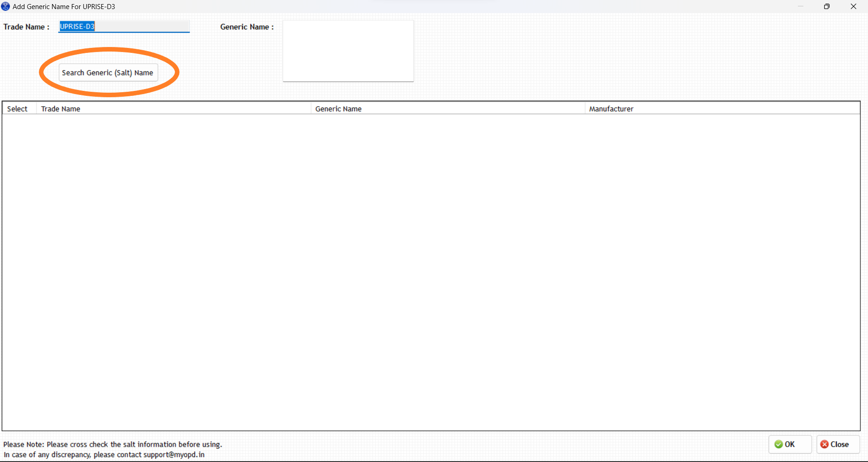Focus the Trade Name input field
868x462 pixels.
tap(124, 27)
